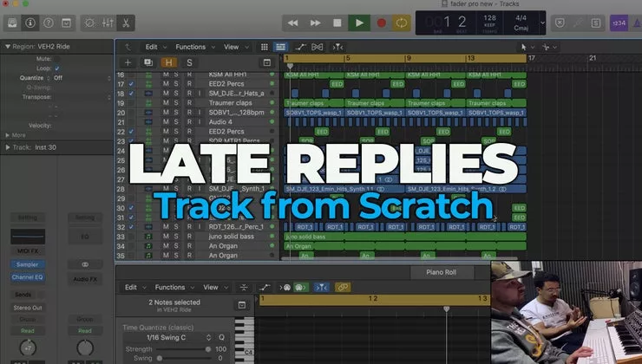Toggle the global Solo S button in track header
Screen dimensions: 642x364
[x=189, y=62]
